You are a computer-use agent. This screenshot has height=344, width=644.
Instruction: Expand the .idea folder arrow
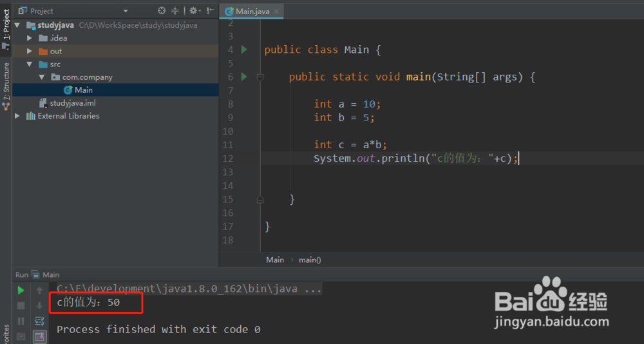point(29,38)
